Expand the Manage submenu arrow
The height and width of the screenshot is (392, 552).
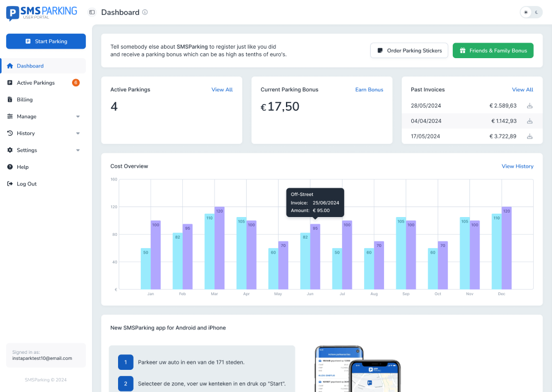click(x=78, y=116)
